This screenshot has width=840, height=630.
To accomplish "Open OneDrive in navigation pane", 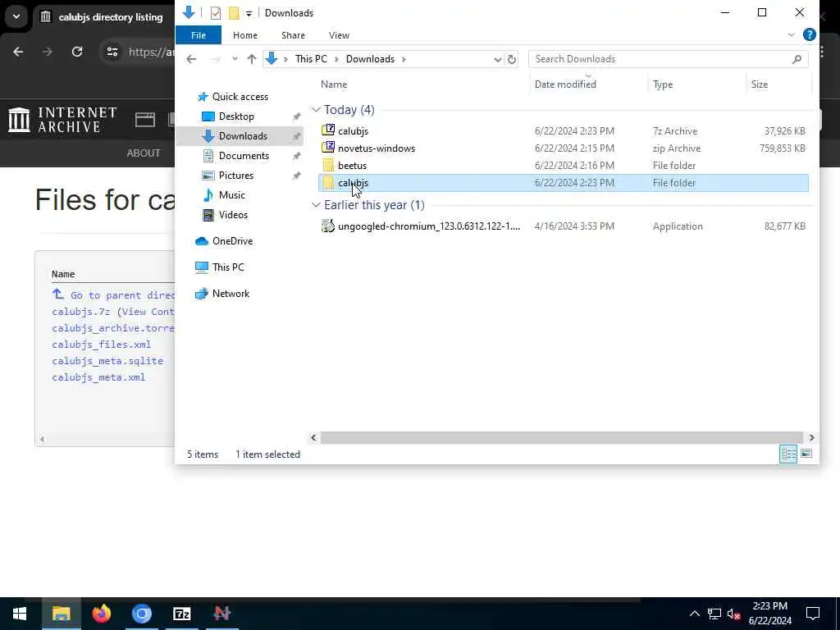I will pyautogui.click(x=232, y=241).
